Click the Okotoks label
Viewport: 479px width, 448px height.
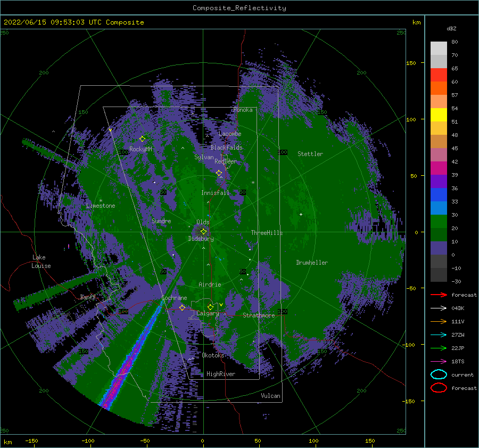213,355
